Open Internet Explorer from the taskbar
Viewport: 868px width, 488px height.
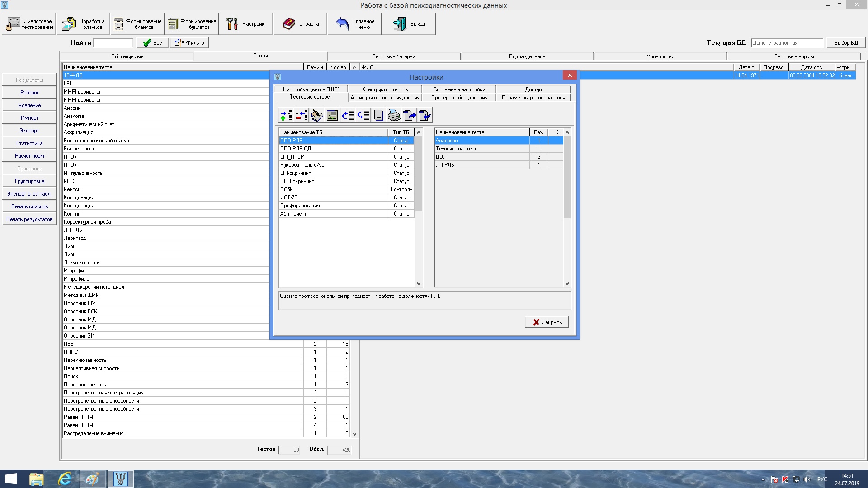coord(65,479)
